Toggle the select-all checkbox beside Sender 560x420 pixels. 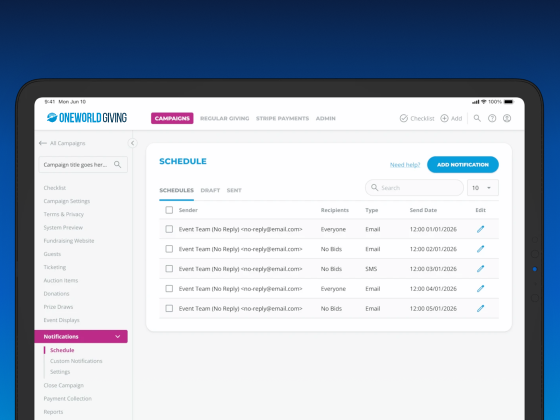tap(169, 210)
